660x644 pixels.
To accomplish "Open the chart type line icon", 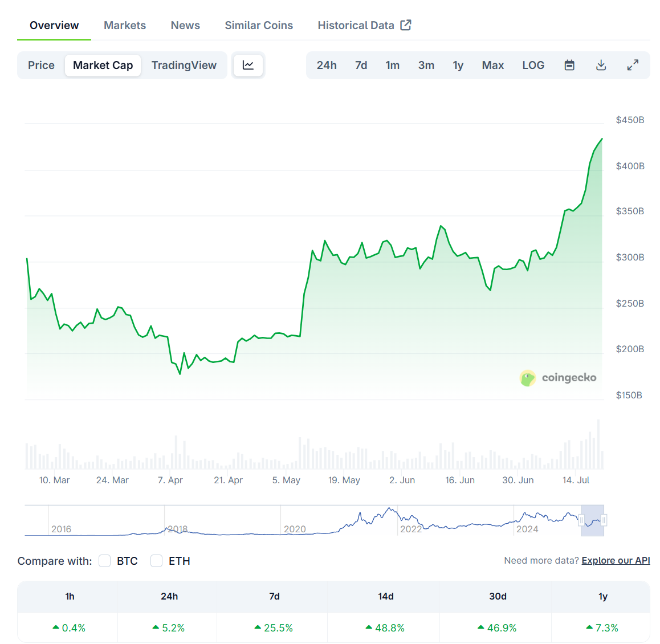I will (x=248, y=65).
